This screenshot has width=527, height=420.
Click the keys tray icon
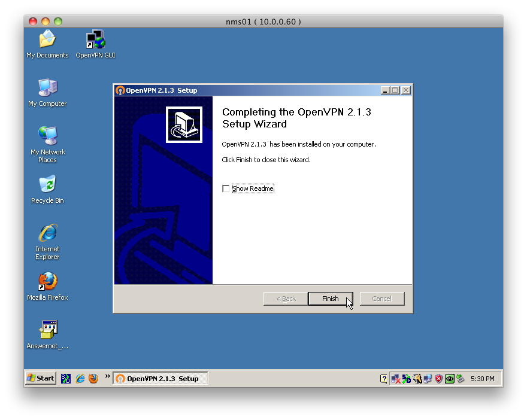(417, 379)
